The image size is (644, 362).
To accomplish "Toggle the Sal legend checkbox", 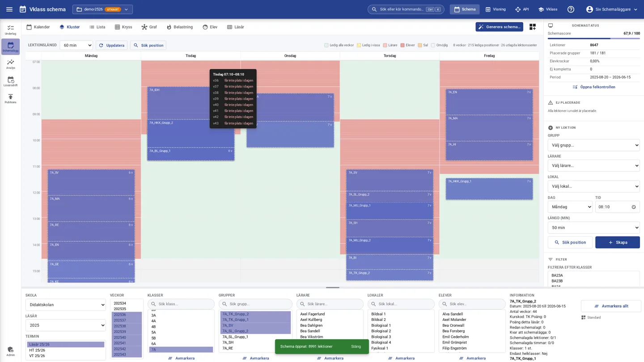I will (x=420, y=45).
